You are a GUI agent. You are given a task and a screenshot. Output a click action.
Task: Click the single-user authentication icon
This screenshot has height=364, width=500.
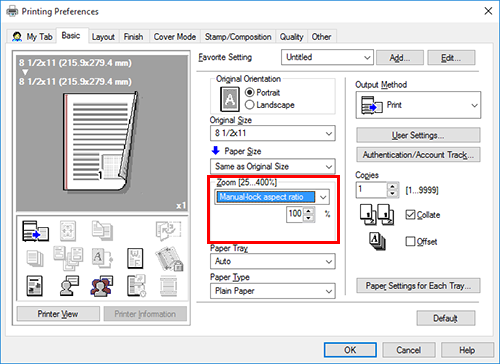(69, 286)
